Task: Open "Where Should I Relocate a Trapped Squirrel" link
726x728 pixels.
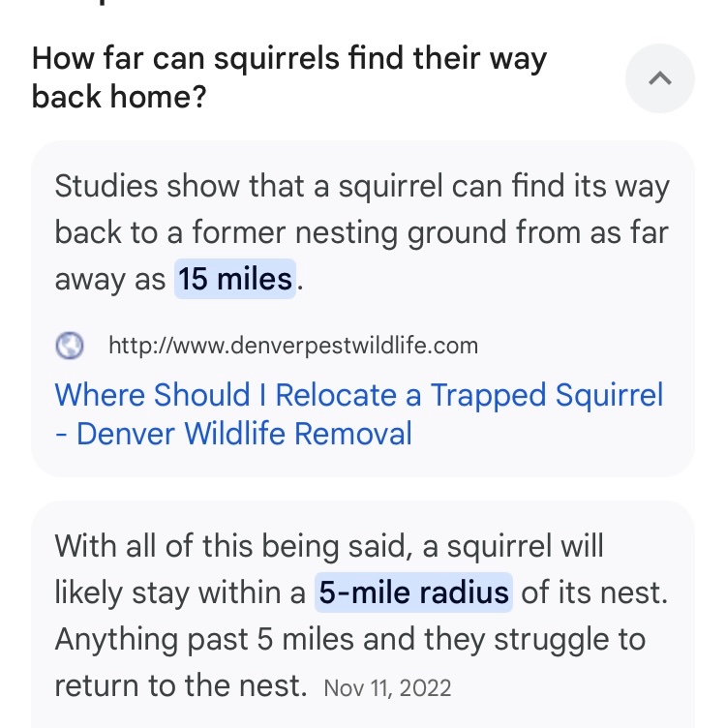Action: 359,395
